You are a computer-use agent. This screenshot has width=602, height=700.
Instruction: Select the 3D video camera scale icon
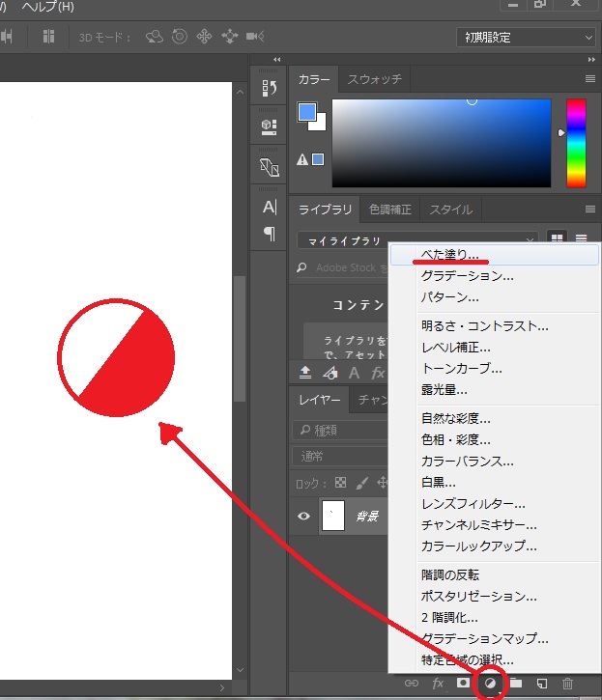point(255,37)
